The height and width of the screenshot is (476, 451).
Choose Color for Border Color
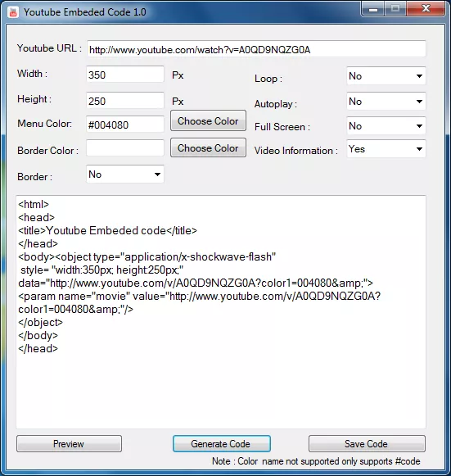pos(208,147)
